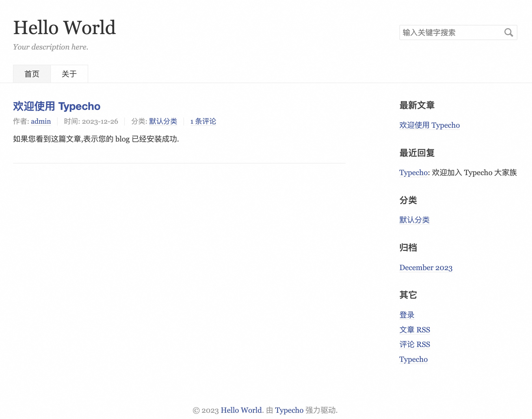
Task: Click the 分类 sidebar heading
Action: [408, 200]
